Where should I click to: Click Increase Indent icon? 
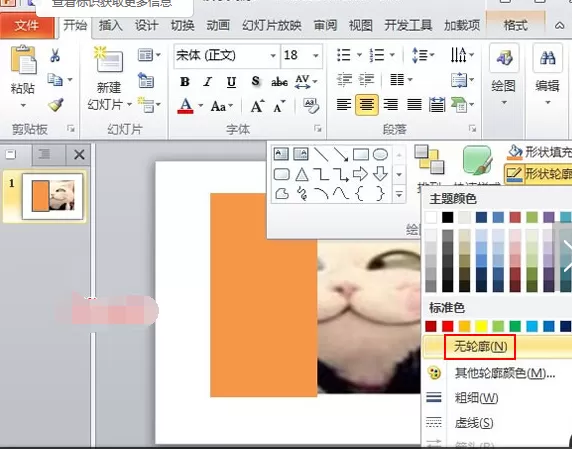click(x=366, y=79)
